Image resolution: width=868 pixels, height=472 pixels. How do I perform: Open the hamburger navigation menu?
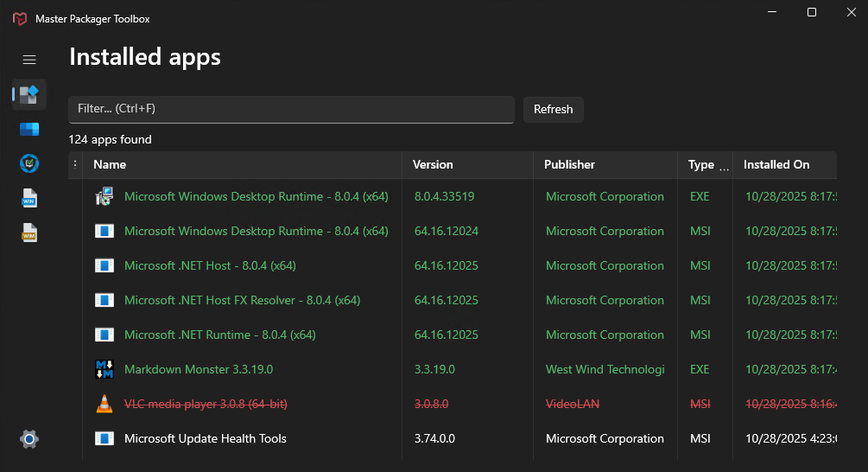(x=29, y=60)
